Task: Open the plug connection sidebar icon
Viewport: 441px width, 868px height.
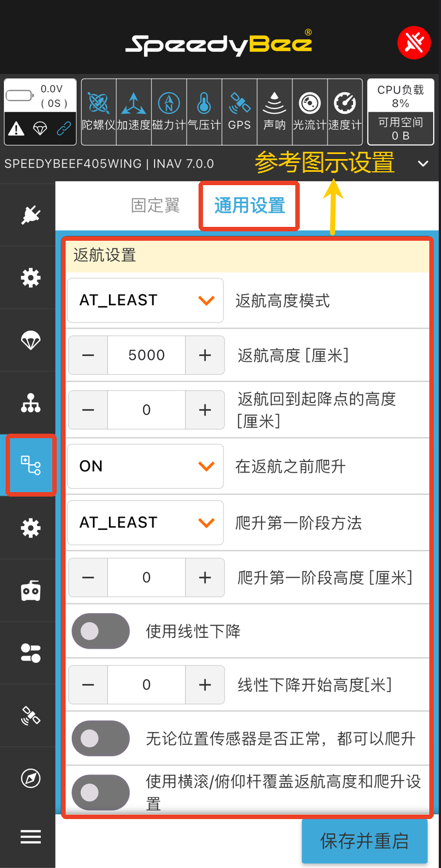Action: tap(31, 215)
